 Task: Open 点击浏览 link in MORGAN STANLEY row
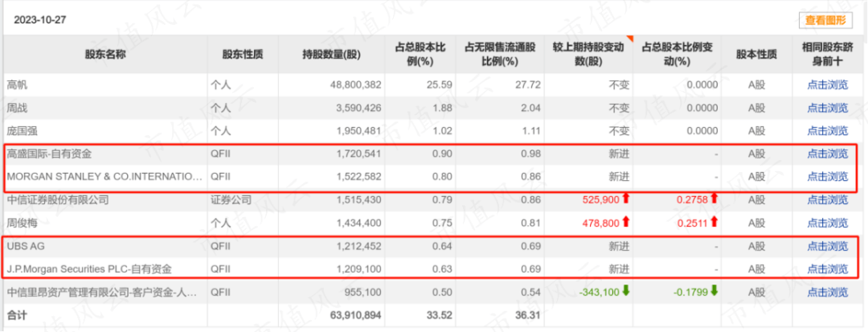point(827,177)
